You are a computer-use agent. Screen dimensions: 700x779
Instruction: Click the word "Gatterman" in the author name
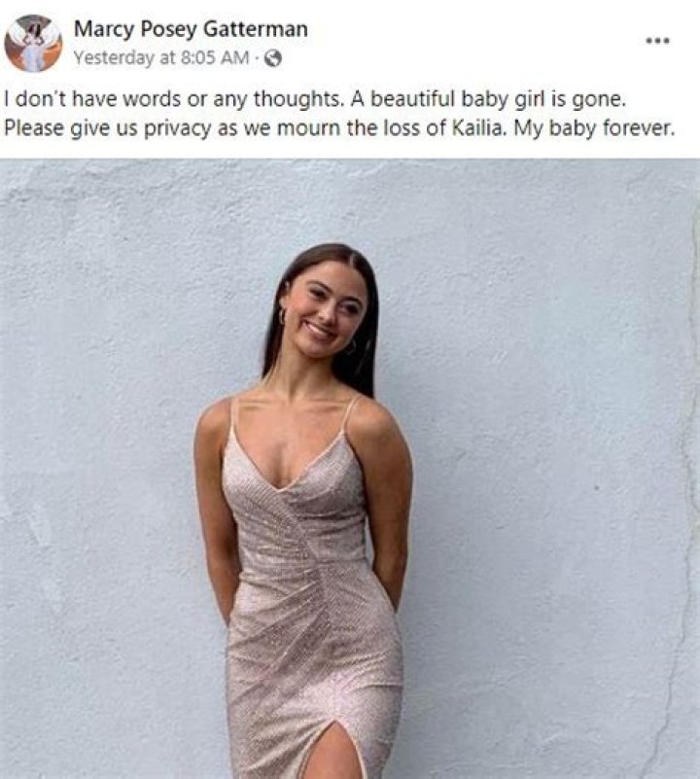(257, 29)
